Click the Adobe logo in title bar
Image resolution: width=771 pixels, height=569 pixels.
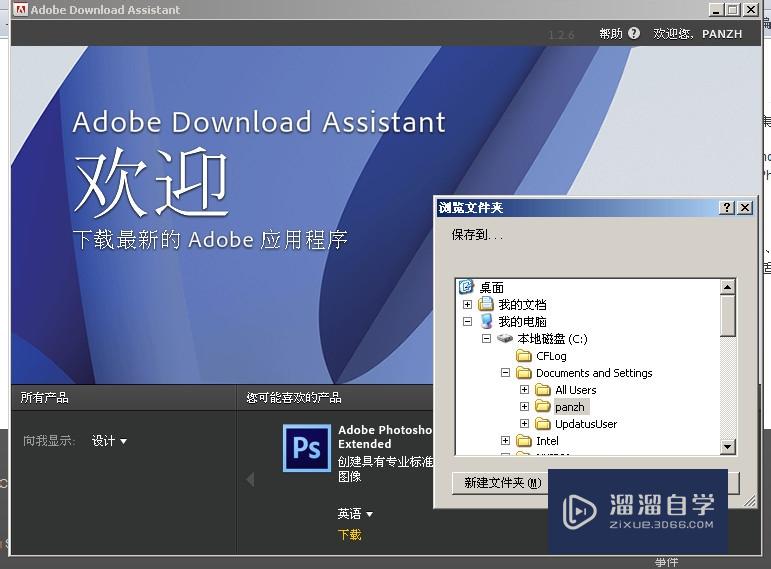point(21,9)
